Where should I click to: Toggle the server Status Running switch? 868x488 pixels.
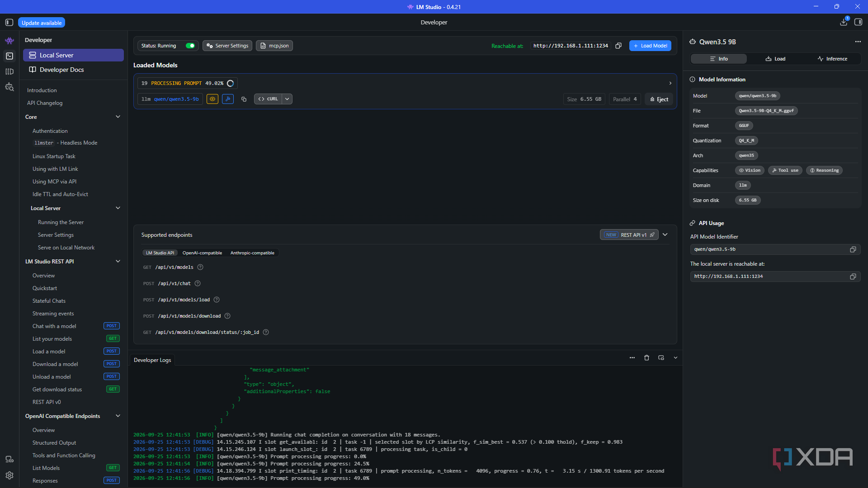[190, 46]
